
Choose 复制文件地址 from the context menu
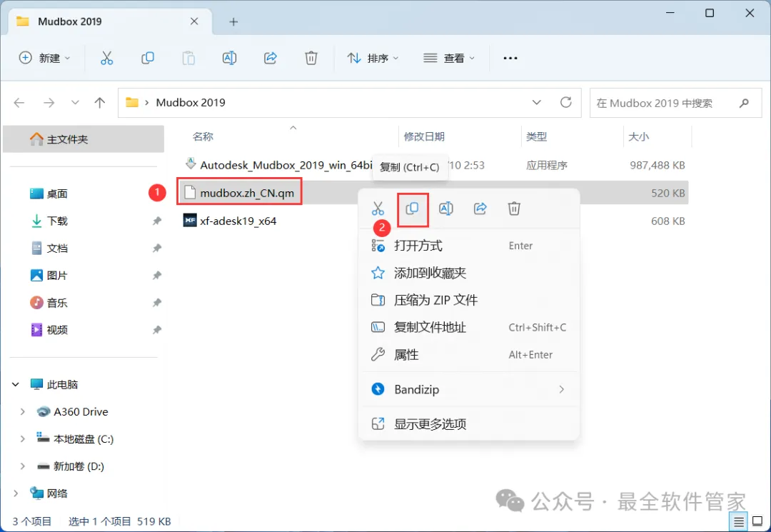[x=470, y=328]
